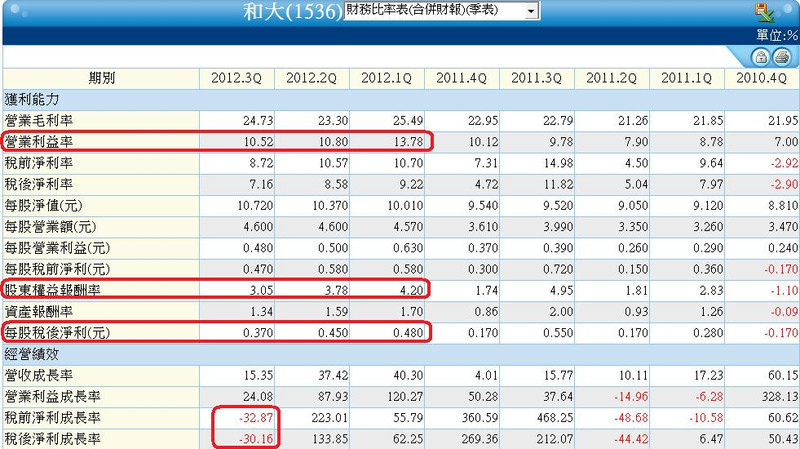Click the 稅後淨利成長率 row label

[53, 439]
